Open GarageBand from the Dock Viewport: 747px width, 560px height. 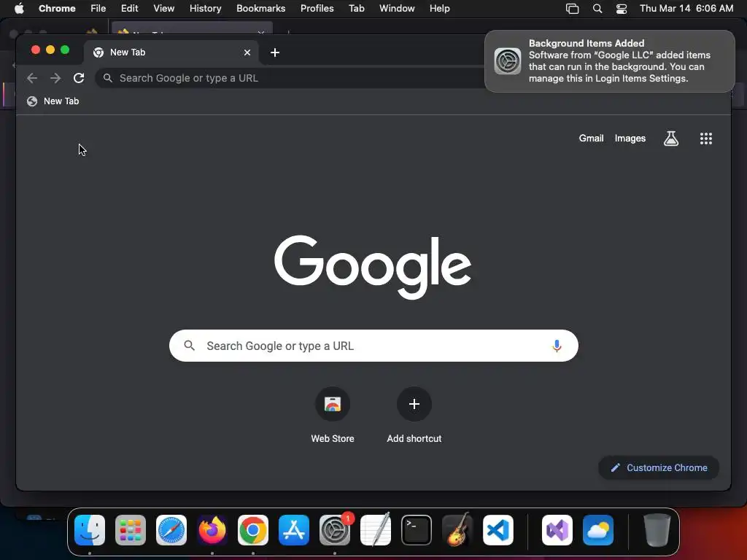click(x=457, y=530)
